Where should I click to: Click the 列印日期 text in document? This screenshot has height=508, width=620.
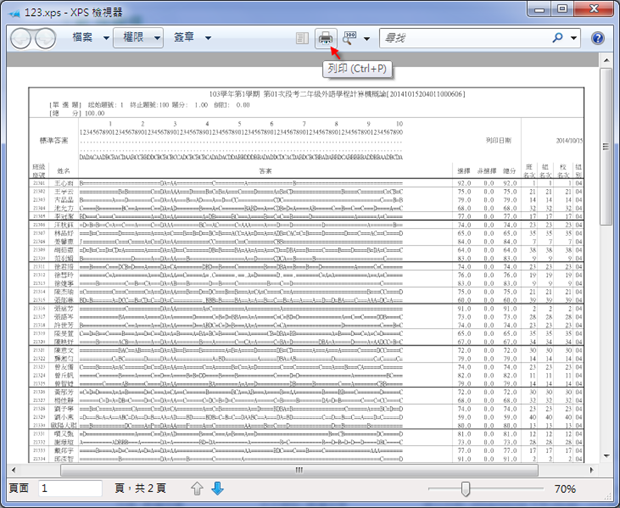pos(498,140)
